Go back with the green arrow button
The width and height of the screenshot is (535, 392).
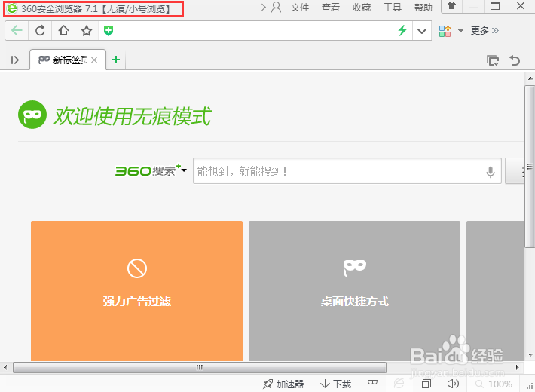pos(17,31)
